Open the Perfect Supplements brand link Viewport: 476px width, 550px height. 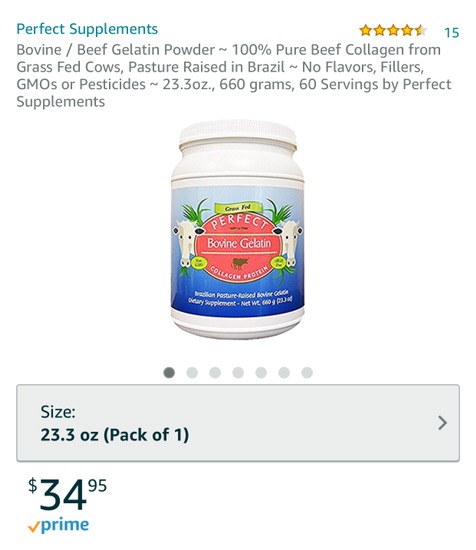click(x=87, y=29)
